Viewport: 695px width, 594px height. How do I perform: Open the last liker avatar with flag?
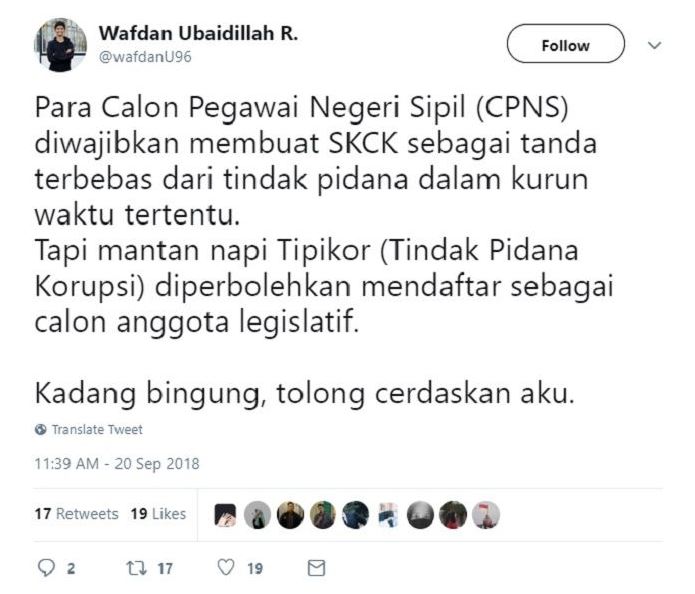pyautogui.click(x=486, y=515)
